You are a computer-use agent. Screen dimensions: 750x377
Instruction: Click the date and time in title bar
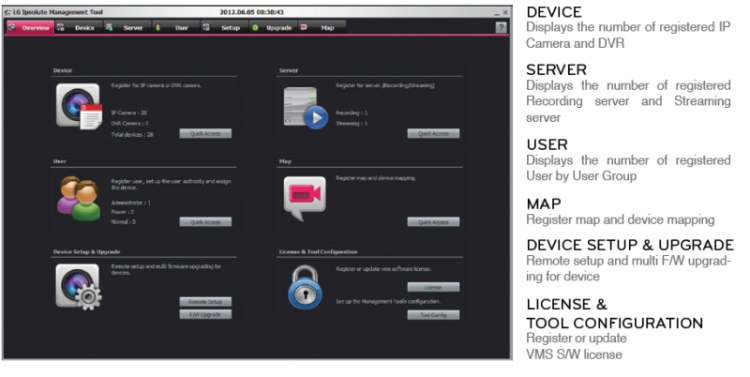pos(252,12)
